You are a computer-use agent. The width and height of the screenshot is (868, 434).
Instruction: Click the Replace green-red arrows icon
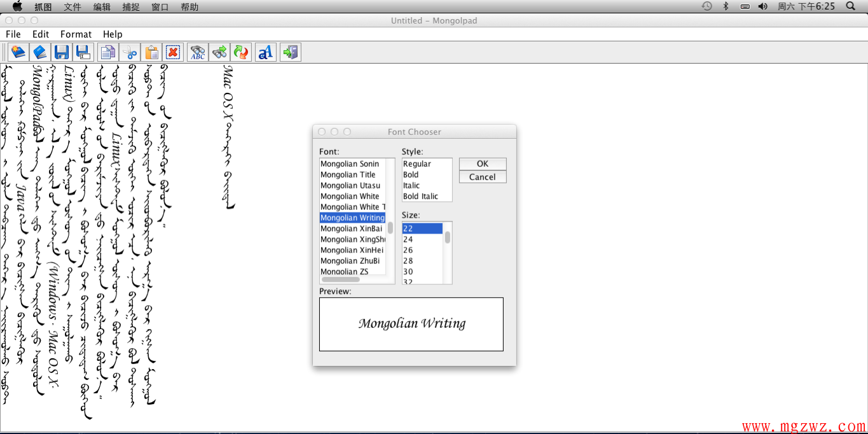click(241, 52)
